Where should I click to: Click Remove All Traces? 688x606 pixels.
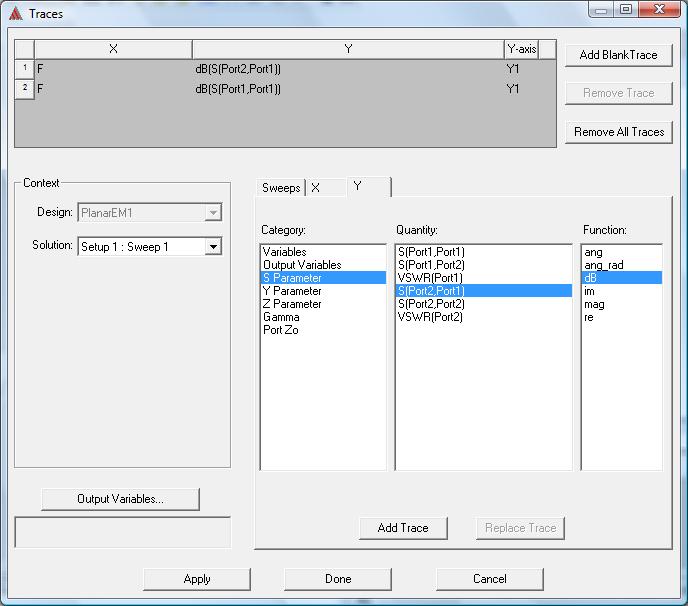(x=619, y=132)
